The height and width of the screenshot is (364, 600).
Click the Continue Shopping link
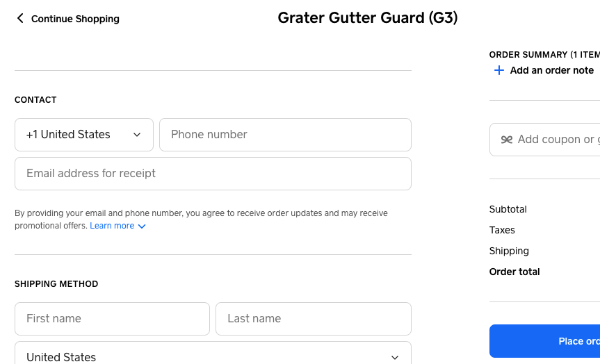75,19
